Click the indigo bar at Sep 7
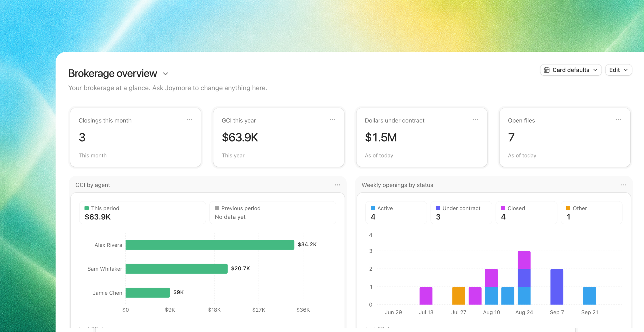644x332 pixels. pyautogui.click(x=557, y=287)
